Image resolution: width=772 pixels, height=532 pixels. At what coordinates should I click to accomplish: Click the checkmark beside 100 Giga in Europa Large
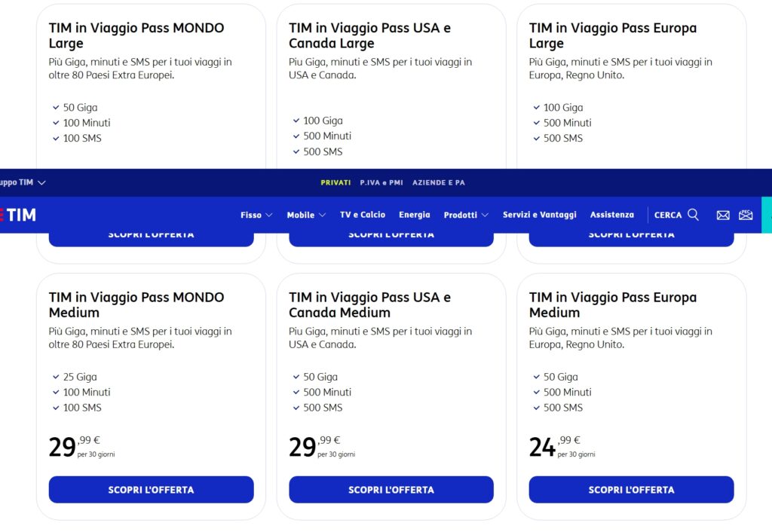tap(536, 107)
